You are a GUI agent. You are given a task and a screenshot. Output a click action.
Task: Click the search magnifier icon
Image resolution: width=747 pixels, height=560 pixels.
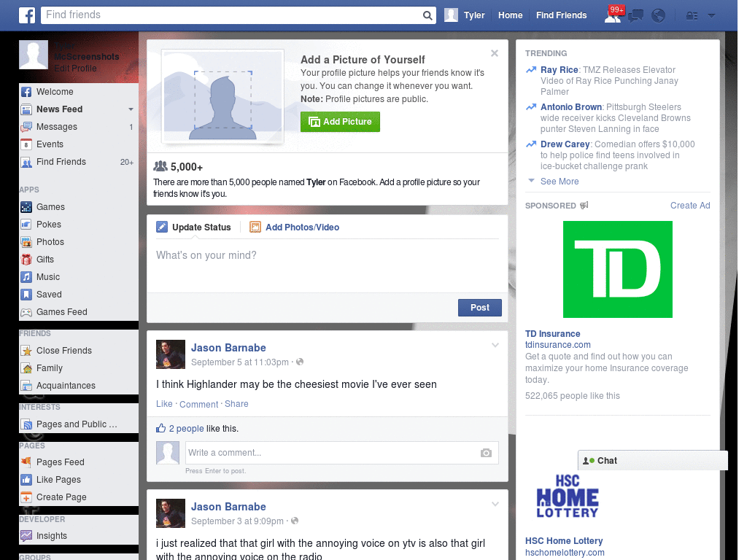(x=427, y=16)
